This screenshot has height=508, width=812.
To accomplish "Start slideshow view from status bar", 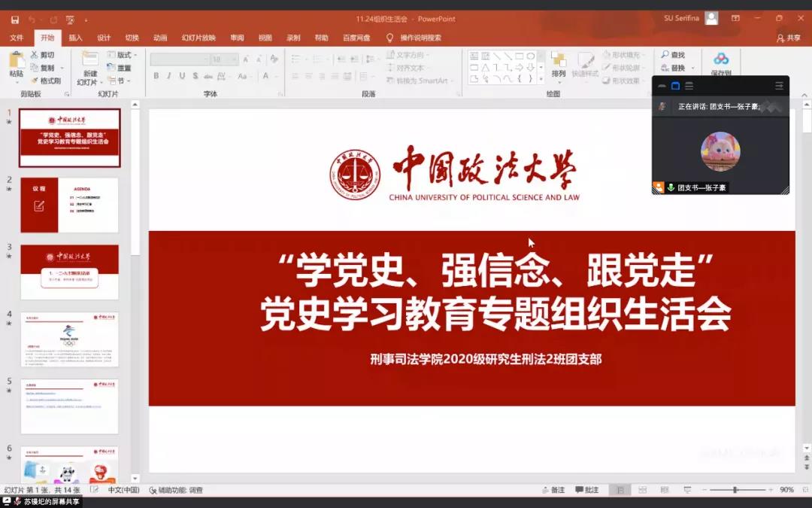I will coord(688,490).
